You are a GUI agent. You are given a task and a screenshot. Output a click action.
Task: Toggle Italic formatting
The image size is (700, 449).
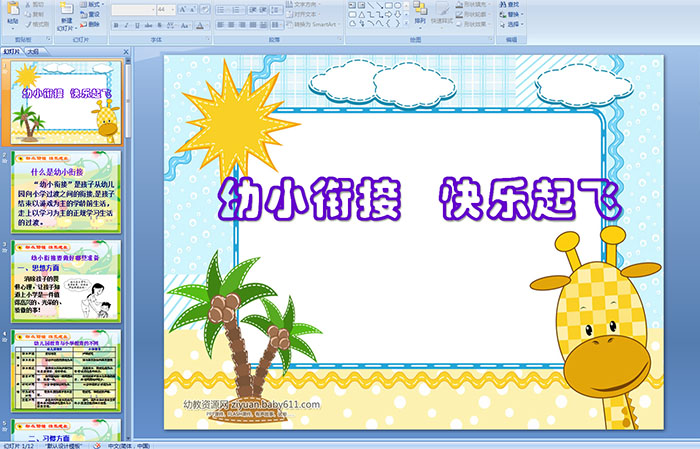[127, 25]
